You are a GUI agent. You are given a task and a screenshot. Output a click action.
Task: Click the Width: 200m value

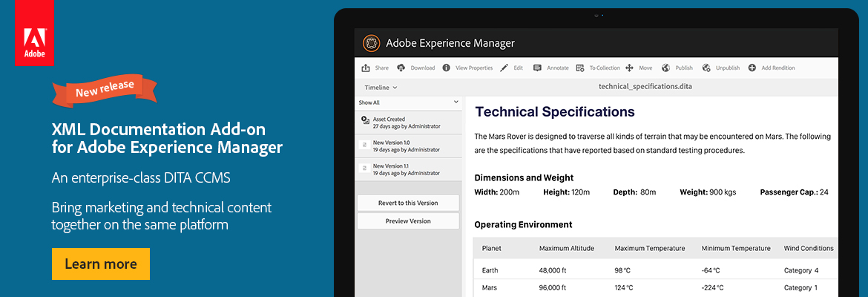pos(496,192)
